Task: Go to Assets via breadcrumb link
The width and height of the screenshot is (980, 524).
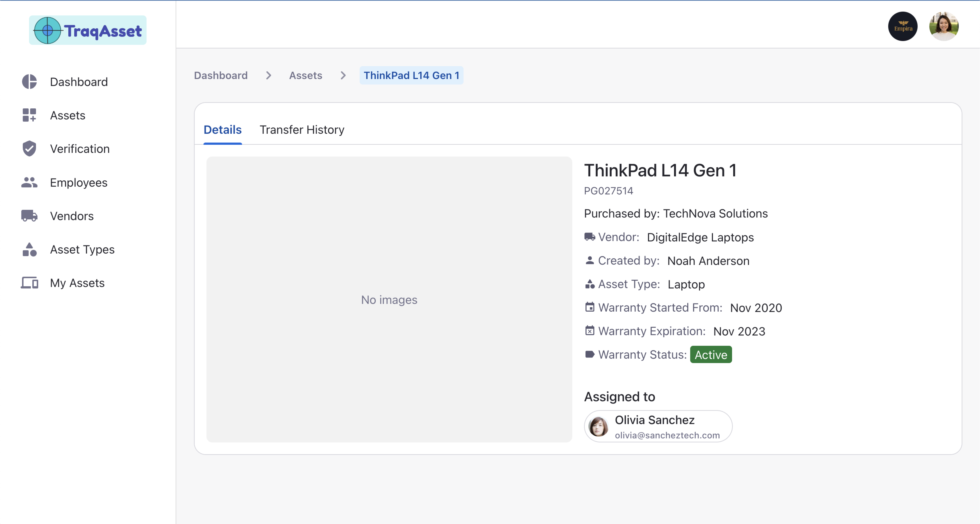Action: 305,75
